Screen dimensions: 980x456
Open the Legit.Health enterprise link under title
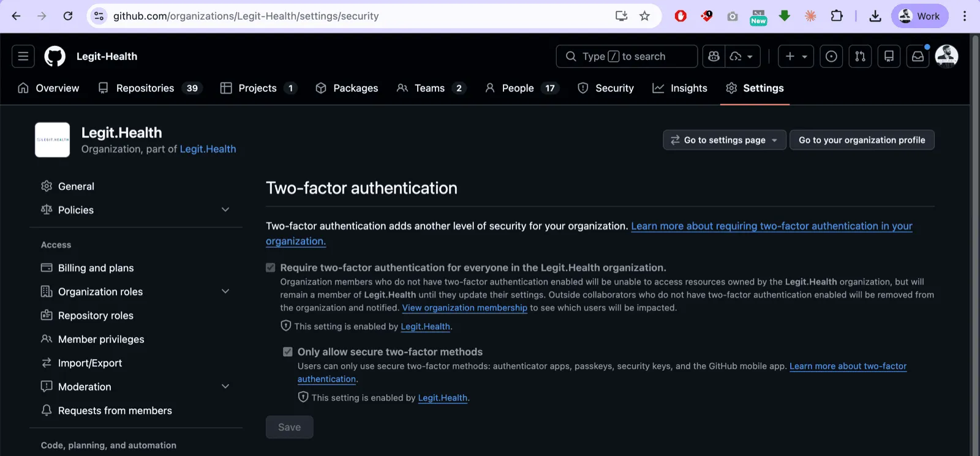point(208,149)
